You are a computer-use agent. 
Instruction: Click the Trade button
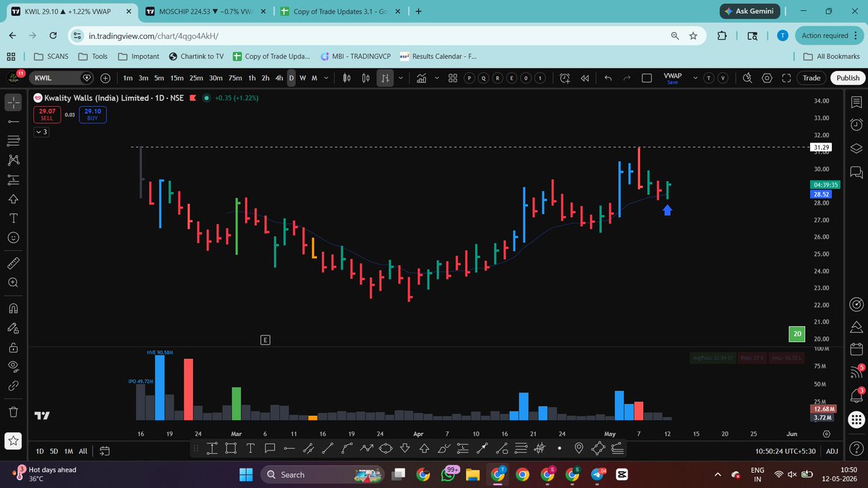812,78
